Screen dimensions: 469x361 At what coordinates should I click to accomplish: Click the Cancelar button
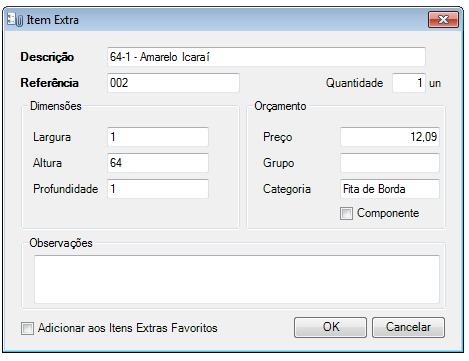(408, 327)
